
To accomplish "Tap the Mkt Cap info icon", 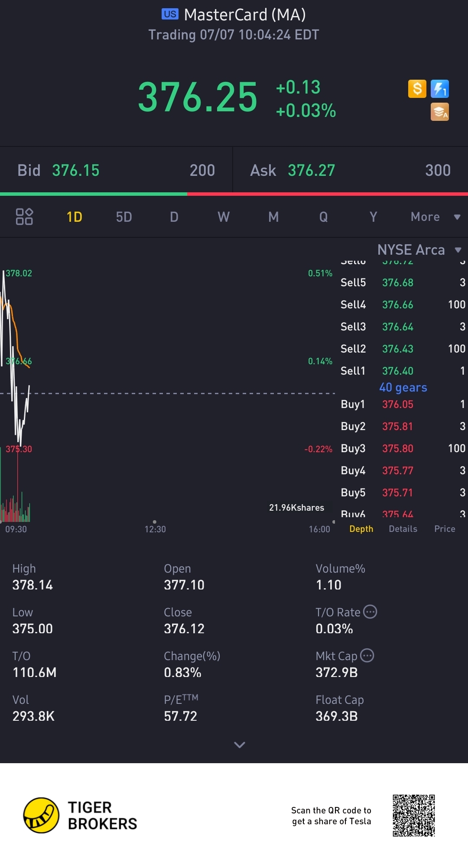I will 367,655.
